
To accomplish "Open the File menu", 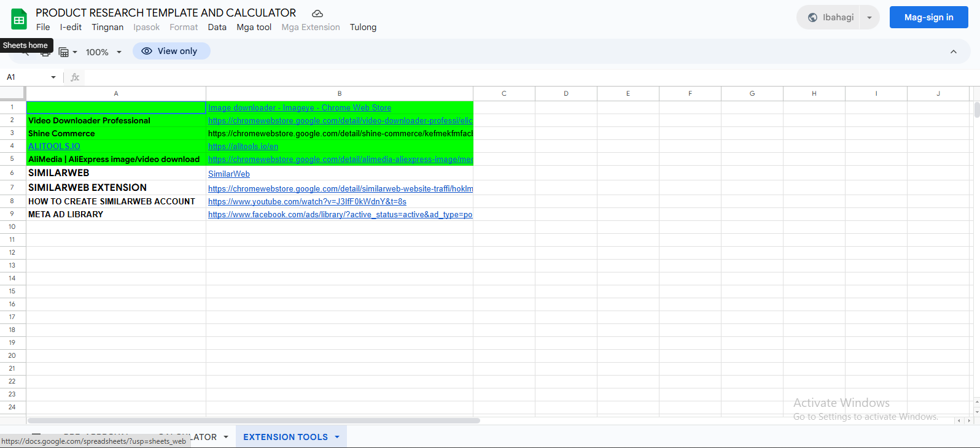I will (x=43, y=27).
